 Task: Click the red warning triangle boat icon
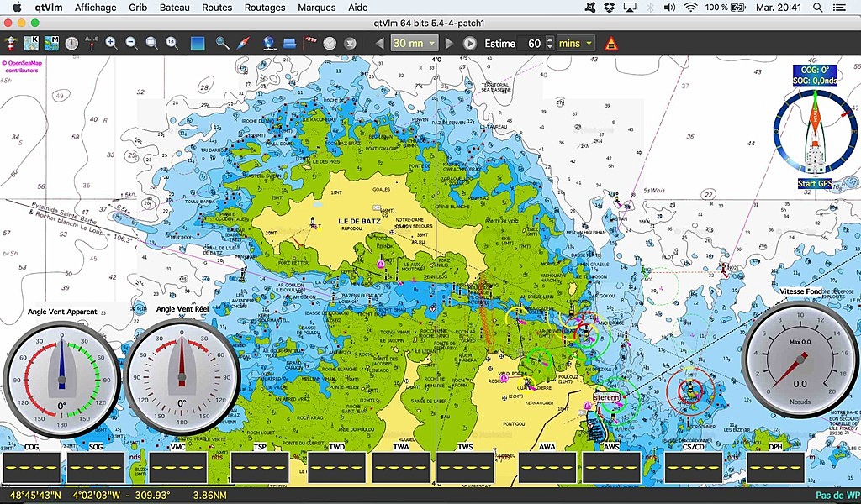click(x=611, y=44)
